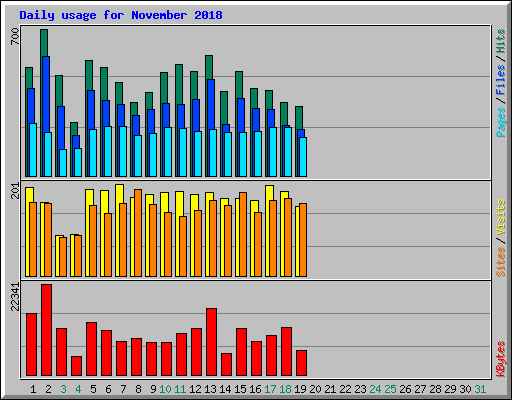Pick day 27 on the x-axis
The image size is (512, 400).
(420, 389)
